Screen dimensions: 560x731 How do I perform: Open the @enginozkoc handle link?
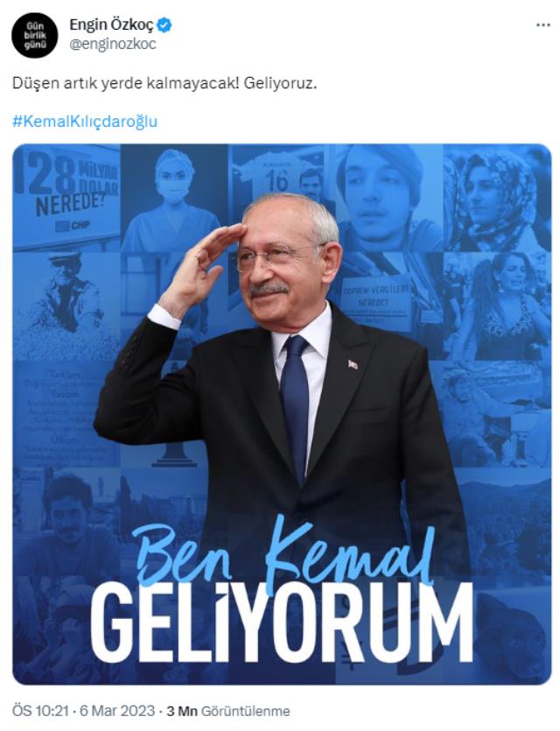[113, 45]
